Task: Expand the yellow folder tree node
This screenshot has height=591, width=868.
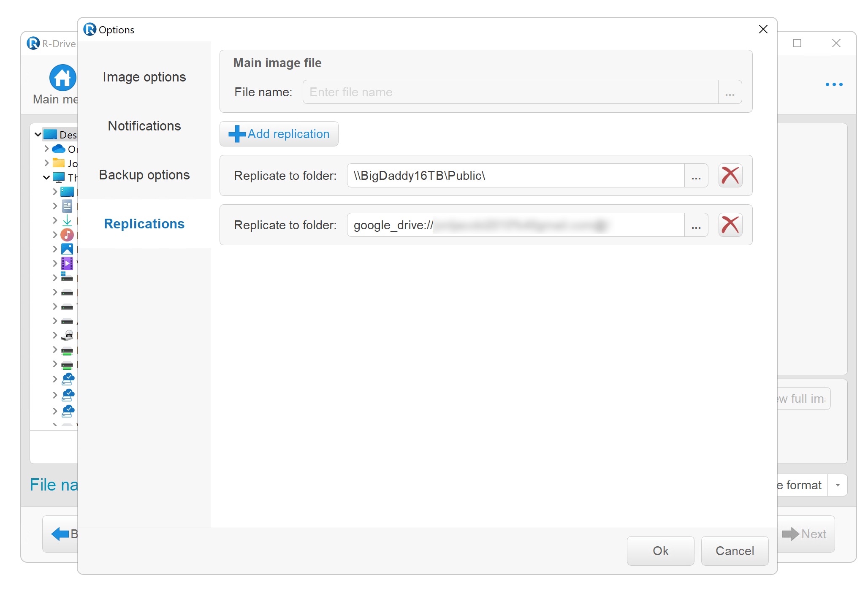Action: pyautogui.click(x=46, y=163)
